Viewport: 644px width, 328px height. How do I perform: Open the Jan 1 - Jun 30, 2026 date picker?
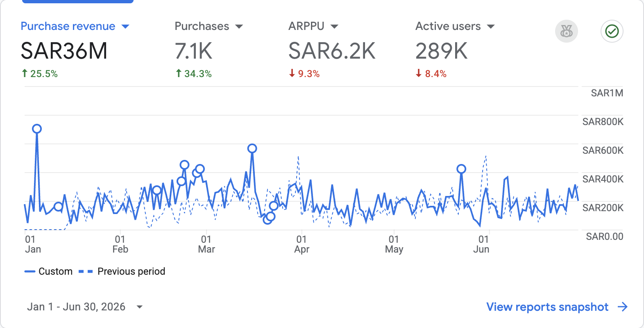pos(85,307)
